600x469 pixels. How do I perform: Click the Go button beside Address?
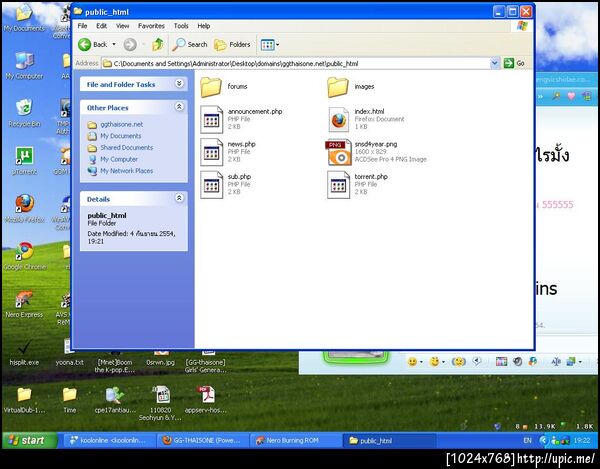pyautogui.click(x=514, y=63)
